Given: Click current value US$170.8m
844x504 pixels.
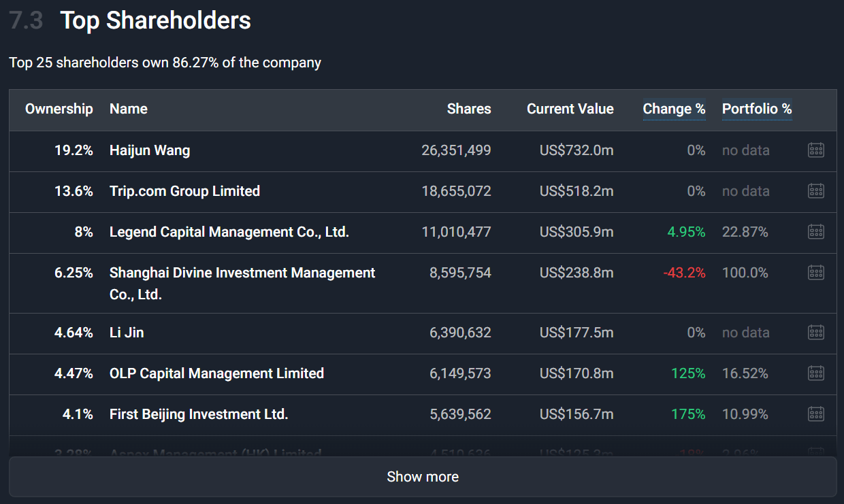Looking at the screenshot, I should click(577, 373).
